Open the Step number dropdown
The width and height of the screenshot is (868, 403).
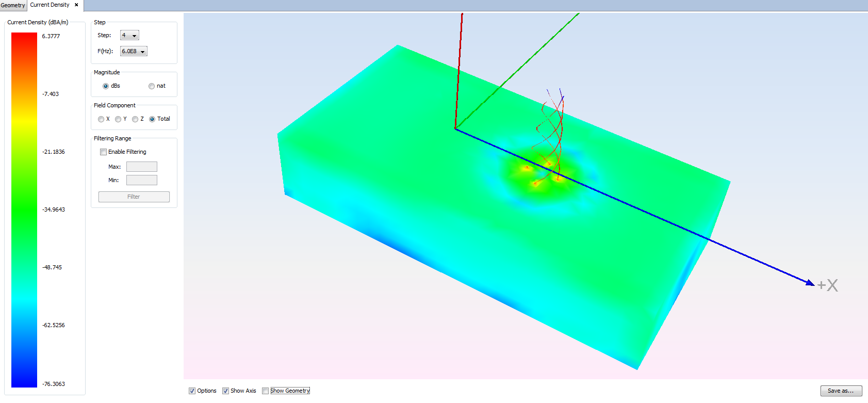129,36
